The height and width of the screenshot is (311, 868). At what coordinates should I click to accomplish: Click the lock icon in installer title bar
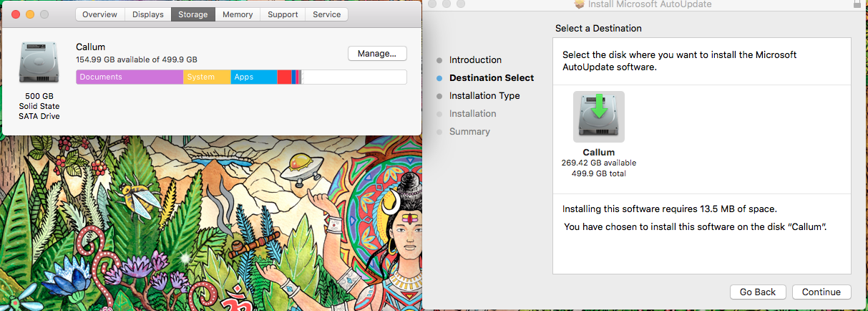tap(857, 4)
